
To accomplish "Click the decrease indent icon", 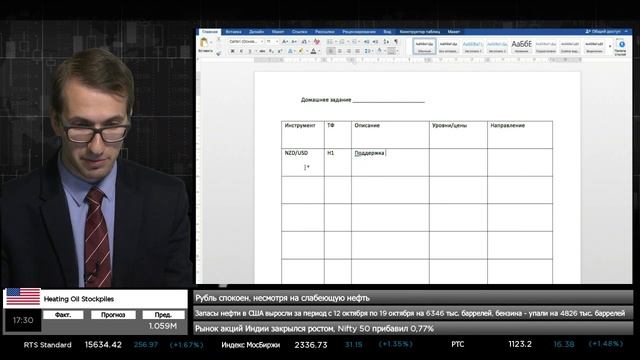I will (x=367, y=42).
